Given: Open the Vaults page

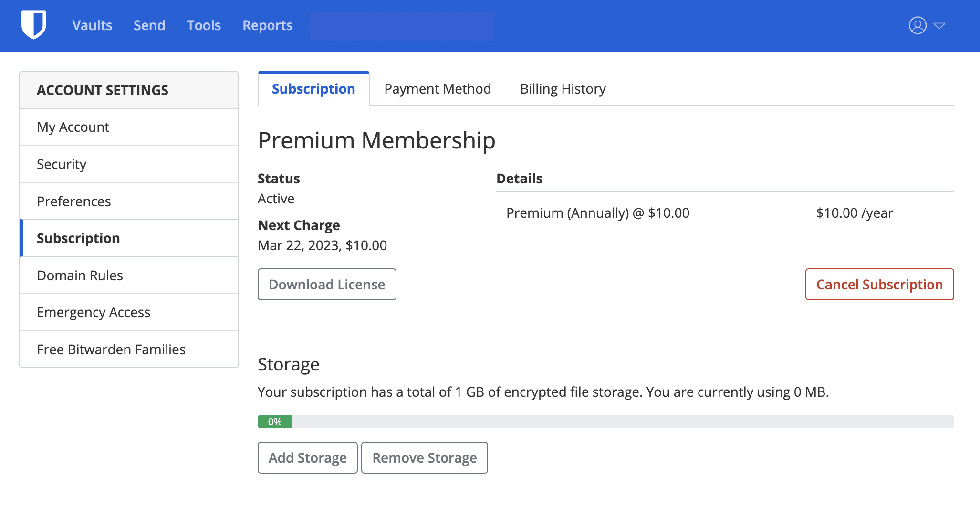Looking at the screenshot, I should click(x=92, y=25).
